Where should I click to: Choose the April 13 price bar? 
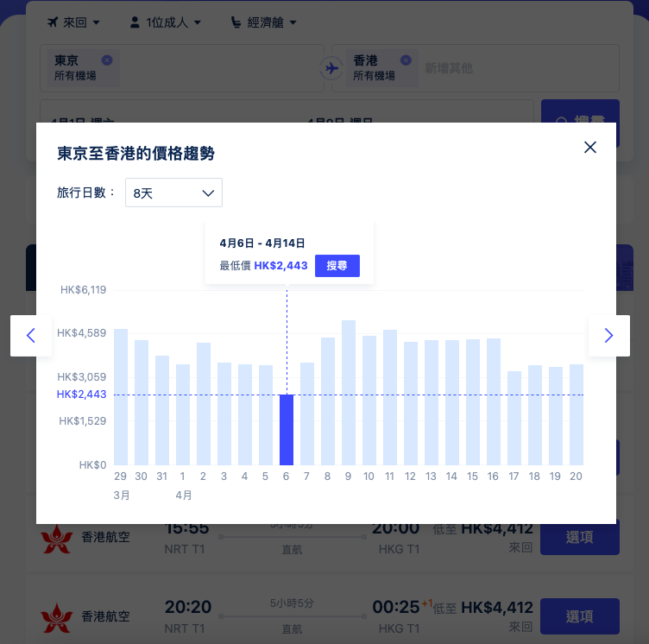[432, 402]
